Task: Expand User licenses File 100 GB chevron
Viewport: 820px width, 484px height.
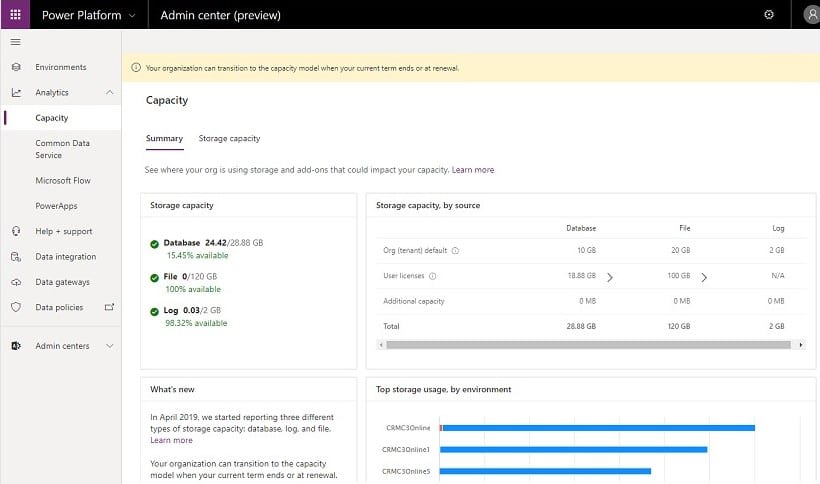Action: (704, 278)
